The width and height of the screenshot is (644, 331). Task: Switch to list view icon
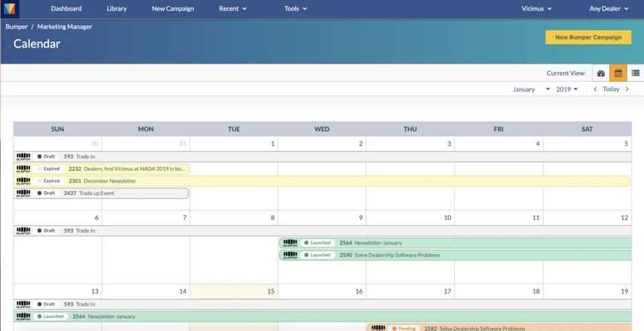click(x=635, y=73)
